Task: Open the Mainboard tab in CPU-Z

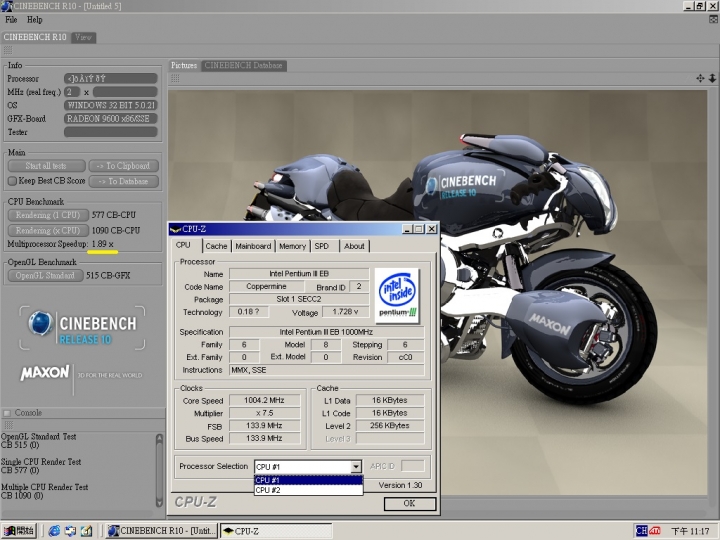Action: [253, 246]
